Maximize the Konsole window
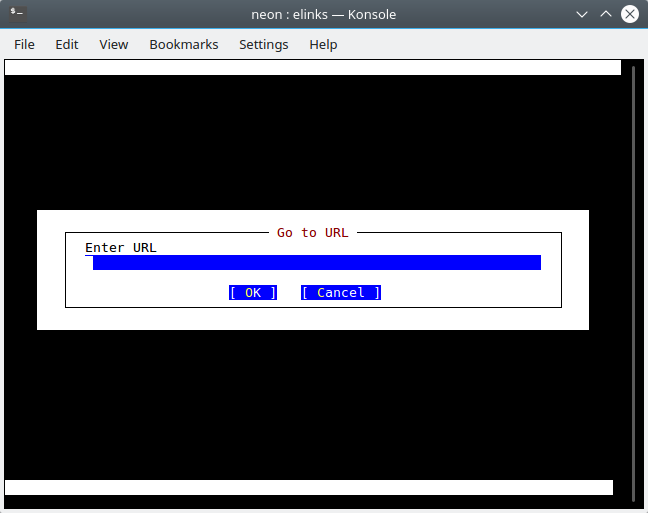The height and width of the screenshot is (513, 648). [606, 14]
